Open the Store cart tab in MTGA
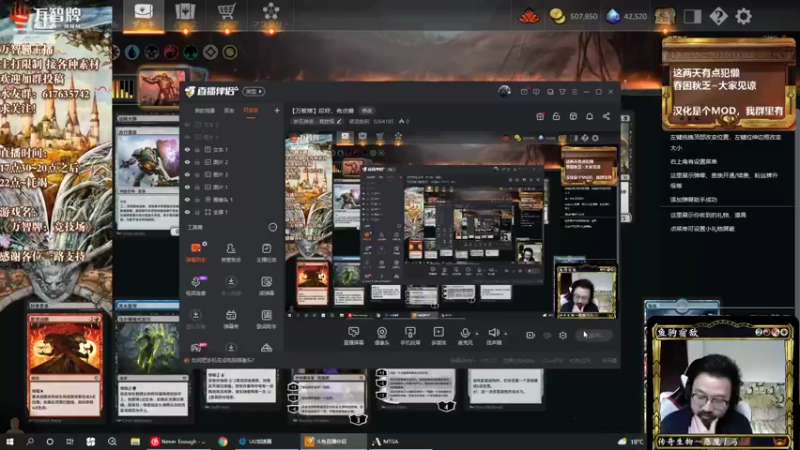This screenshot has height=450, width=800. click(x=227, y=15)
